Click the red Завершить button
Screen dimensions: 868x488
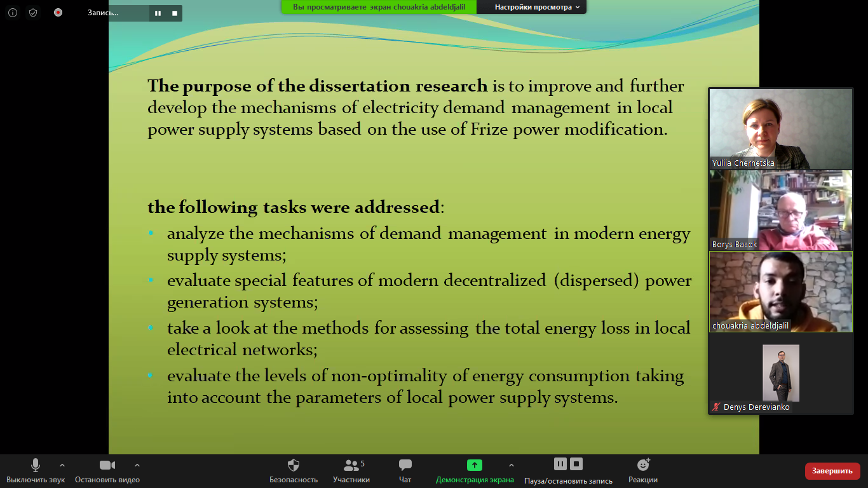pos(832,471)
